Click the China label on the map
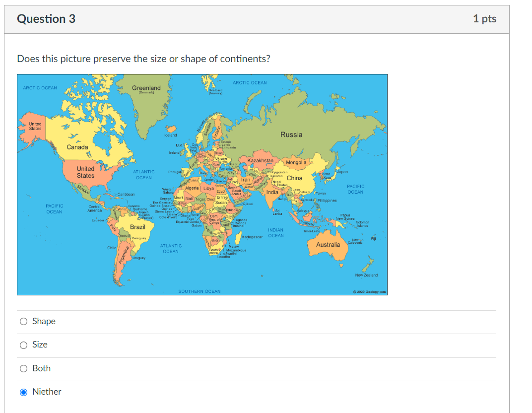This screenshot has height=413, width=532. pos(294,178)
